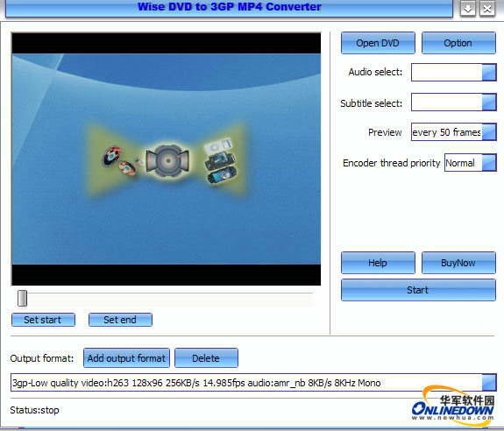Click the 'Status:stop' status text
The width and height of the screenshot is (504, 431).
click(34, 410)
